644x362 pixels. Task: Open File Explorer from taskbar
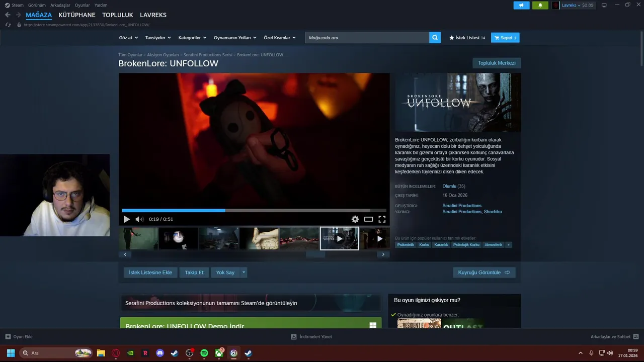click(101, 353)
